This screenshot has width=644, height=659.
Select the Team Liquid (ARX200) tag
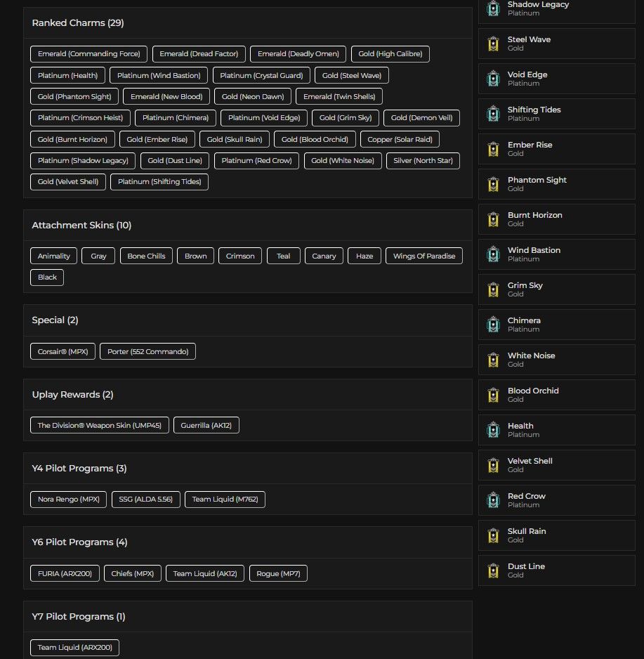[74, 648]
